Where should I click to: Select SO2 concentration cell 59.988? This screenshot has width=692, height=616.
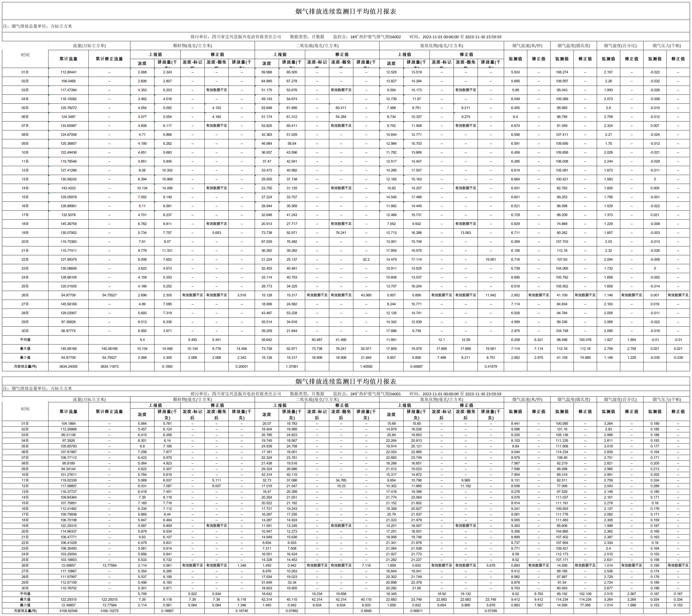pyautogui.click(x=267, y=72)
